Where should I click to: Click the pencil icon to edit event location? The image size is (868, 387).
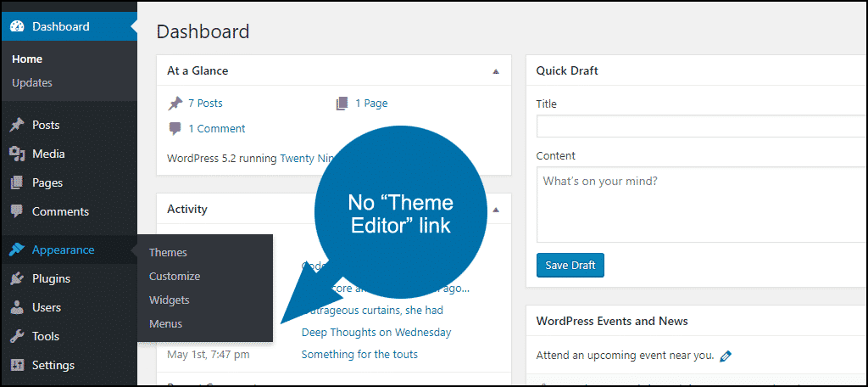[726, 356]
